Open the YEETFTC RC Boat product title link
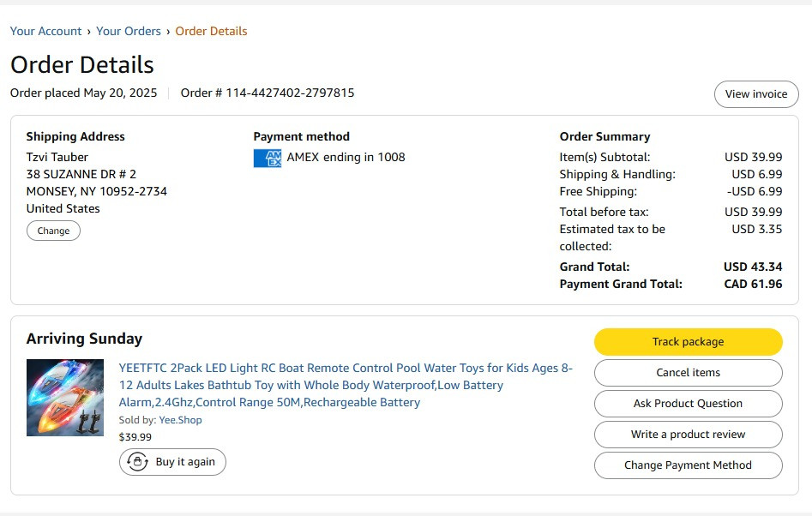This screenshot has height=516, width=812. [346, 385]
